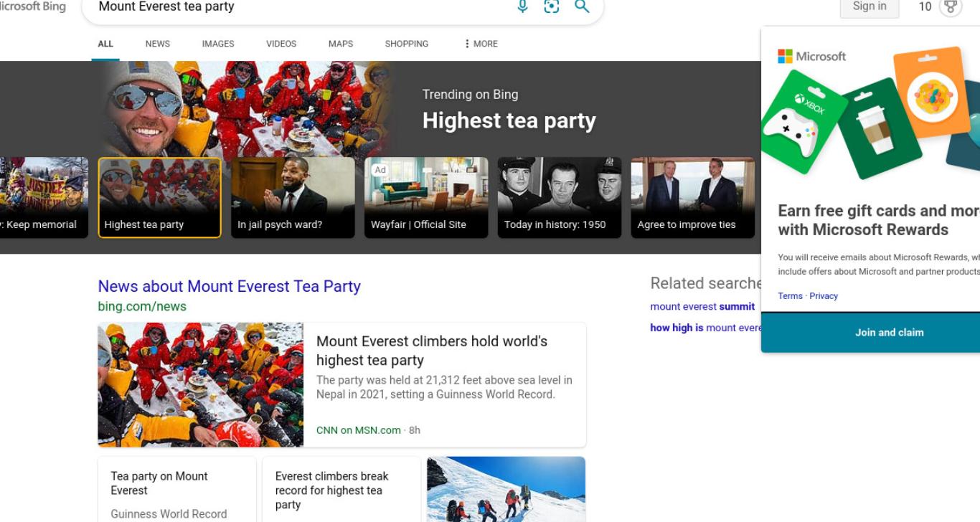Click the magnifying glass search icon
This screenshot has height=522, width=980.
582,6
